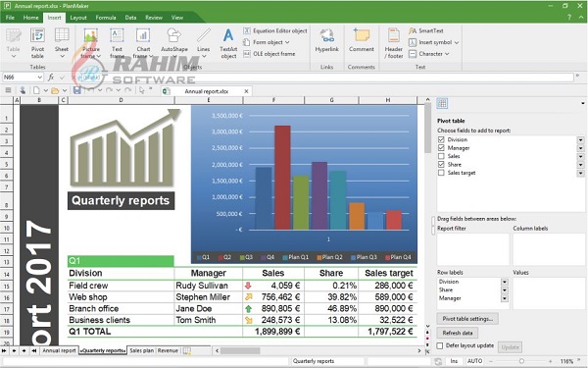Add a Hyperlink

click(326, 40)
